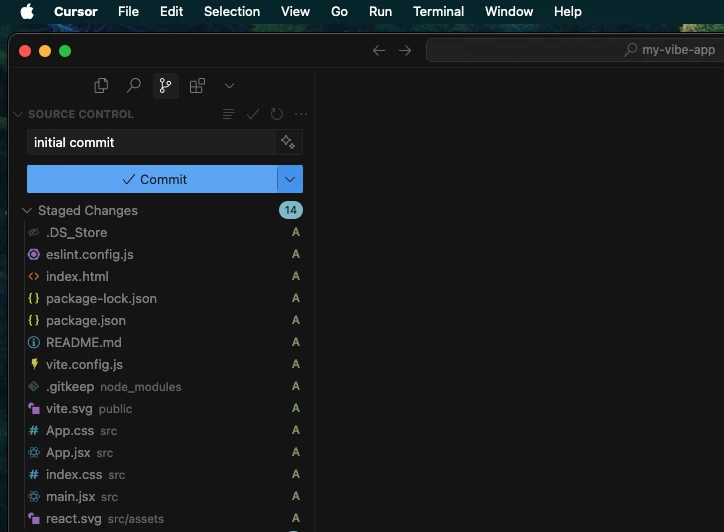Open the File menu

point(128,12)
